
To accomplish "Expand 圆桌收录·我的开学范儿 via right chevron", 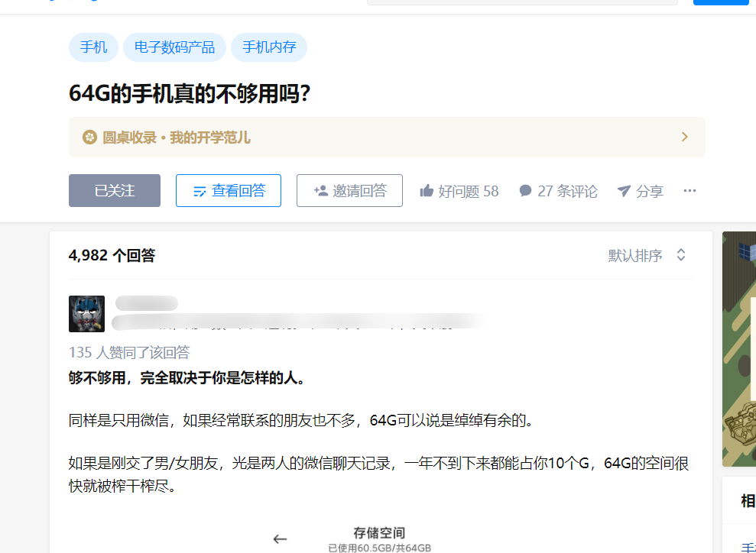I will click(684, 137).
